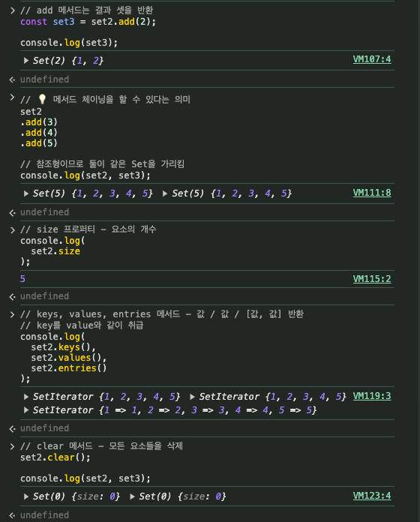Click the .add(3) chained call line

(x=39, y=122)
